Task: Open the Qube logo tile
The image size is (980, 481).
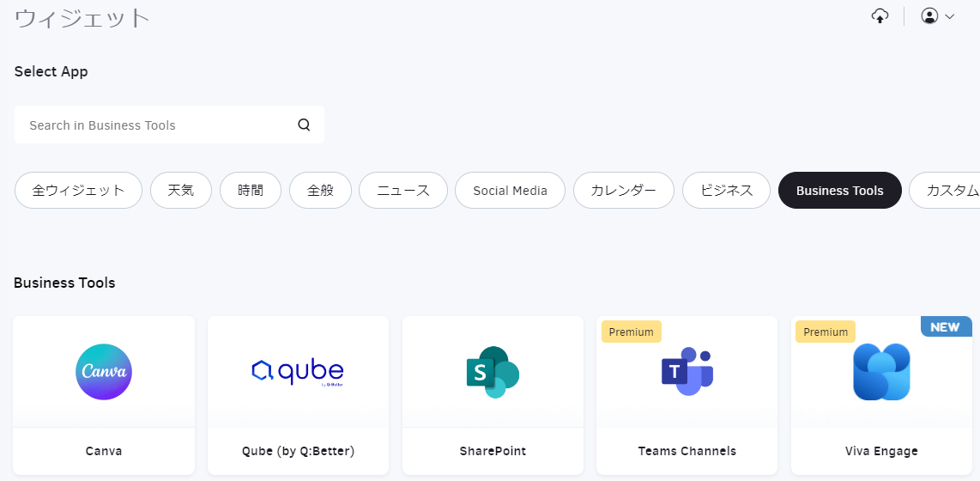Action: [x=298, y=372]
